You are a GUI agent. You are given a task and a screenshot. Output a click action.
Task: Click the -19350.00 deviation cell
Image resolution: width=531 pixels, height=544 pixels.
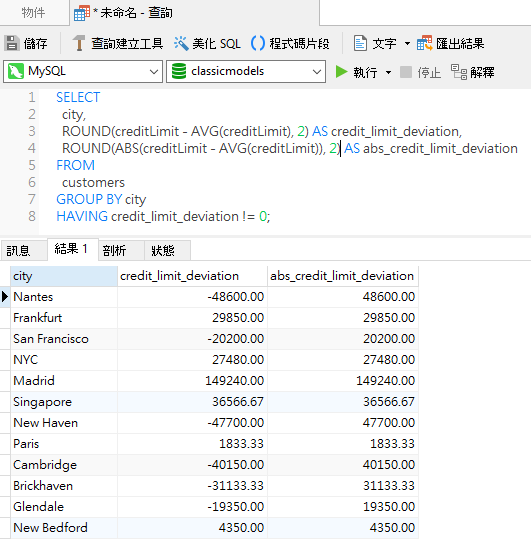click(192, 507)
